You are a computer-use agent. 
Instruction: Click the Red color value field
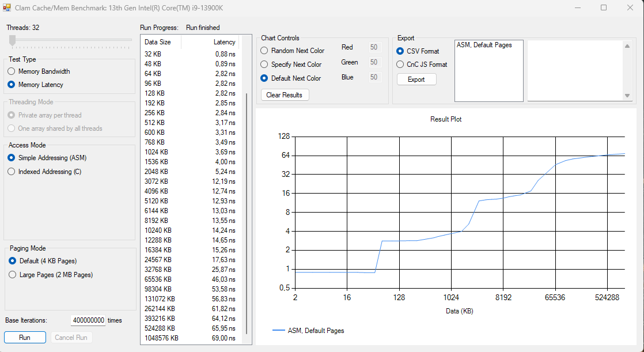pos(375,47)
